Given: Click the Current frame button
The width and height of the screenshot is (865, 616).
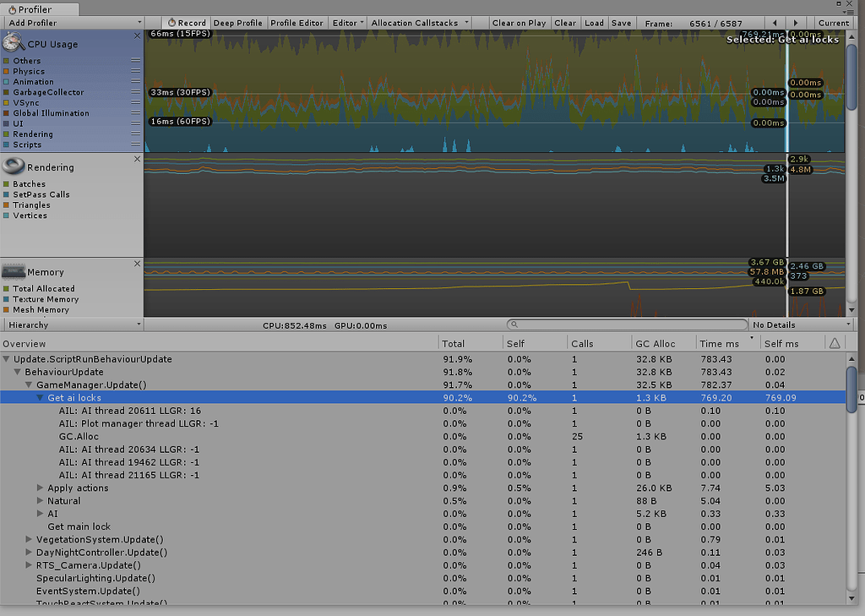Looking at the screenshot, I should pyautogui.click(x=833, y=23).
